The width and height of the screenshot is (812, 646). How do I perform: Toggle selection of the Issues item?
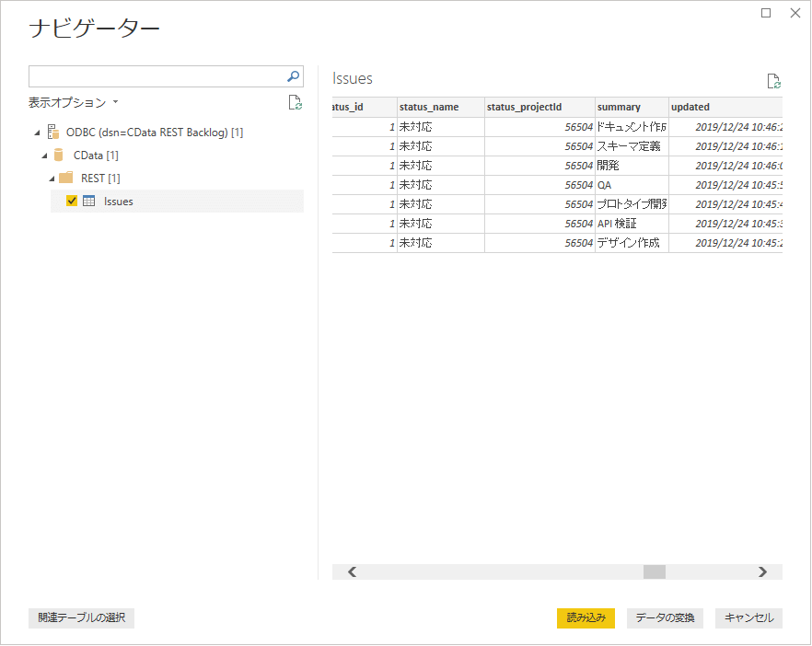point(72,201)
